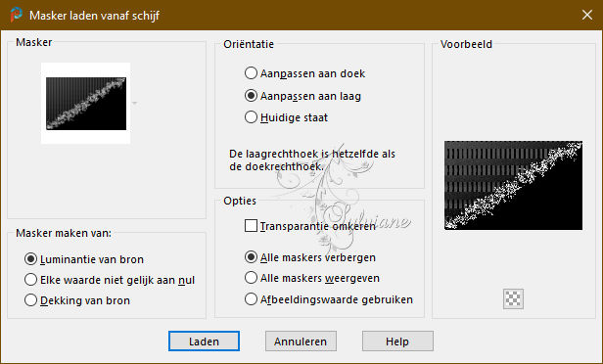Select Aanpassen aan doek option

coord(305,73)
